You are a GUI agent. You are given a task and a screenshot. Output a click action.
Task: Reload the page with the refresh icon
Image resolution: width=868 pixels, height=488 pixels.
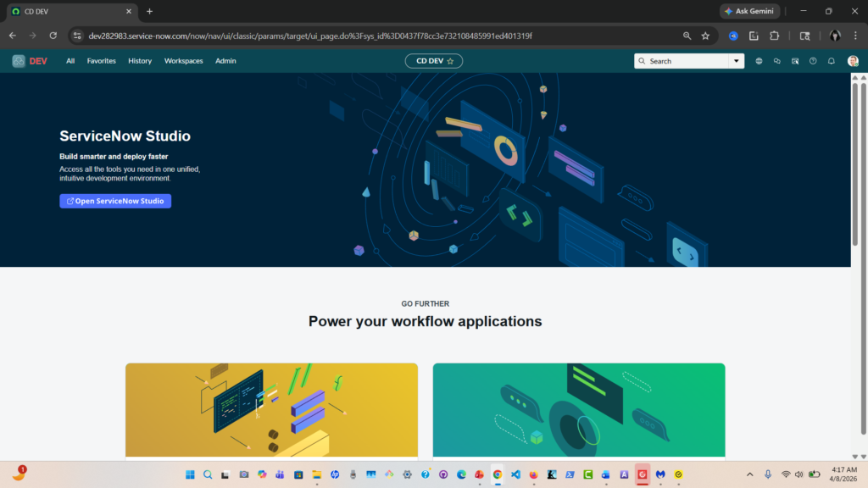coord(53,36)
